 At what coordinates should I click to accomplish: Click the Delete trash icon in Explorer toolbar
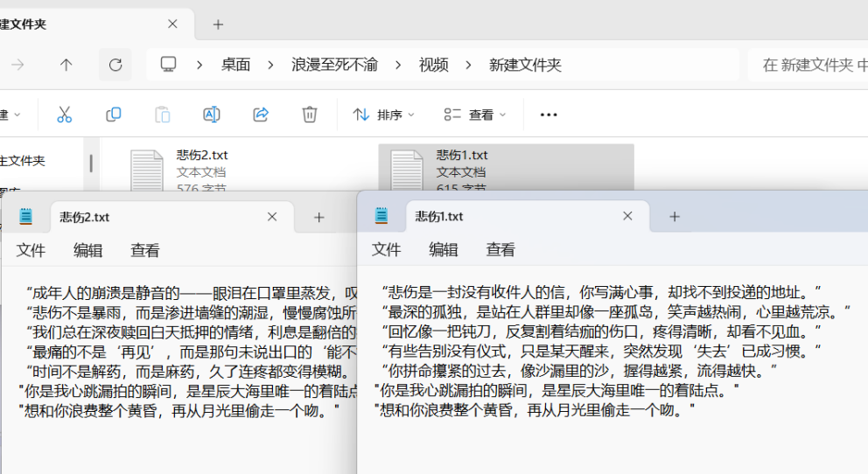click(310, 115)
